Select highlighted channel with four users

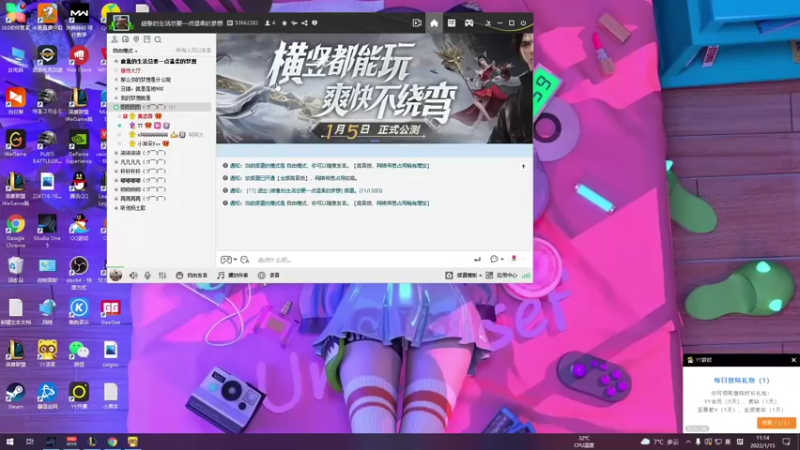point(161,107)
